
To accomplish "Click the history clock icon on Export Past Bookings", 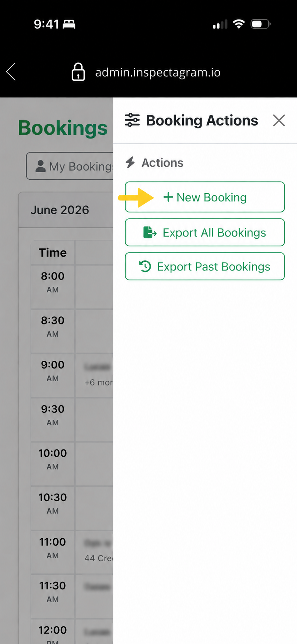I will tap(145, 266).
